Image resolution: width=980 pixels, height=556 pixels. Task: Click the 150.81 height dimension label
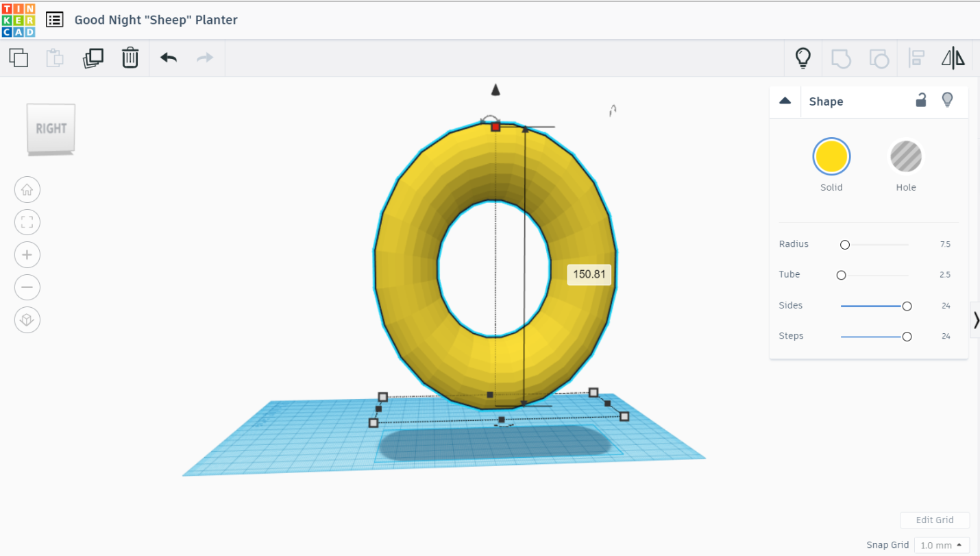coord(589,275)
